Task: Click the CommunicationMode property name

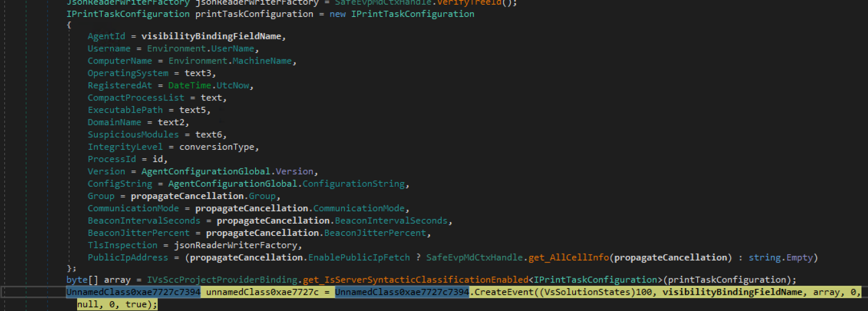Action: click(x=133, y=209)
